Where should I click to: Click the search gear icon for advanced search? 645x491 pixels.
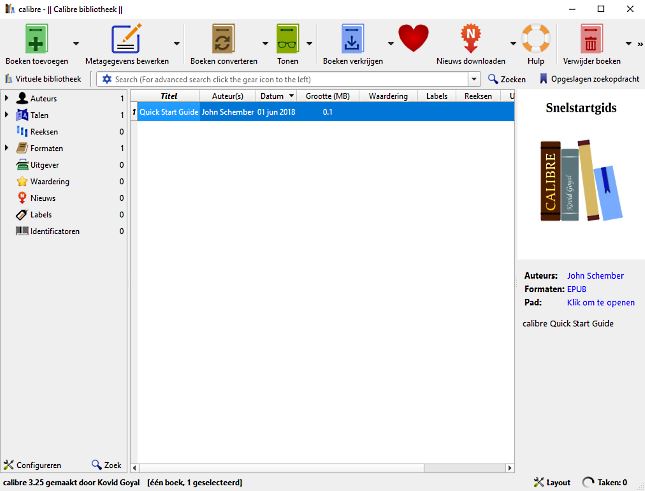click(107, 79)
